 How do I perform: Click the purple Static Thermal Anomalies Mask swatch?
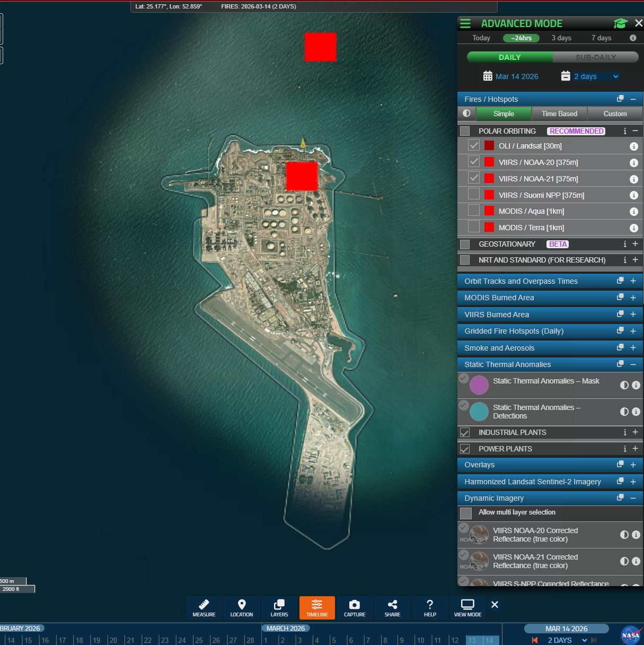point(479,385)
